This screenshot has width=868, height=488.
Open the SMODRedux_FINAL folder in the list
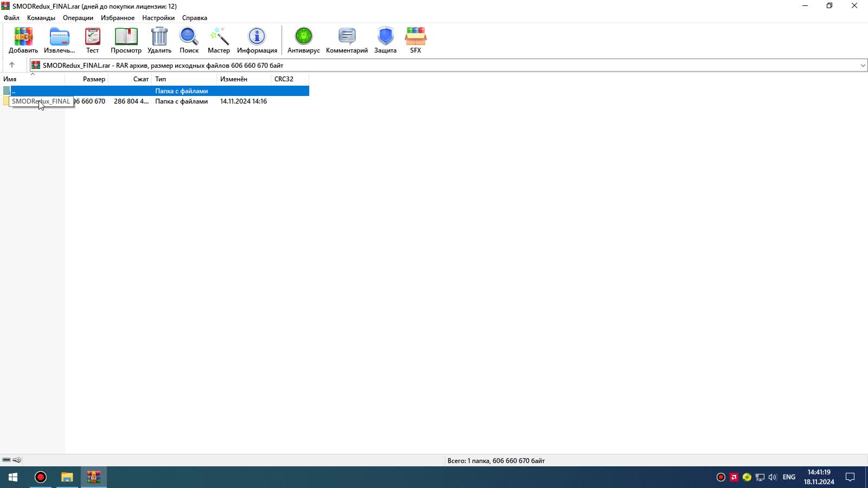(41, 101)
